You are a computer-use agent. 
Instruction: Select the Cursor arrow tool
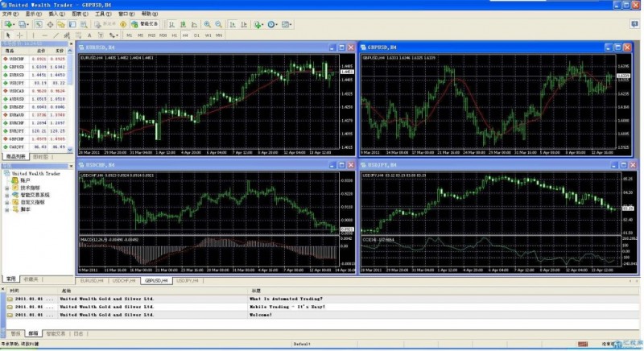click(8, 35)
